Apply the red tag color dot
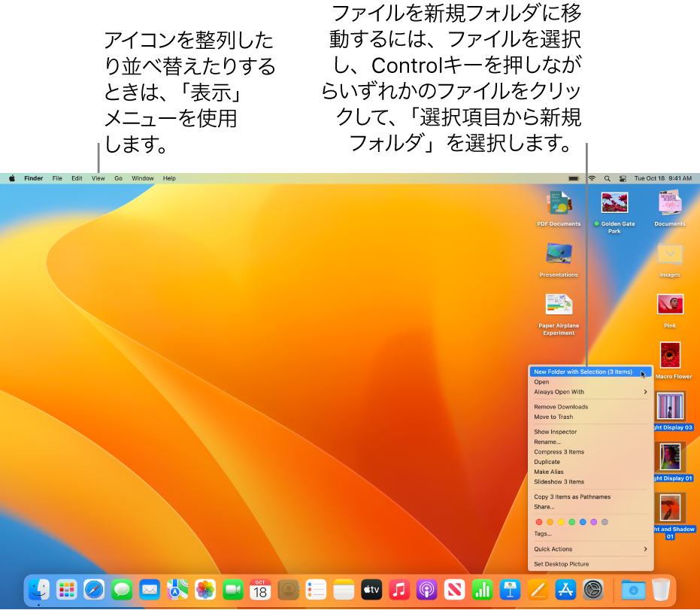This screenshot has height=610, width=700. coord(538,522)
